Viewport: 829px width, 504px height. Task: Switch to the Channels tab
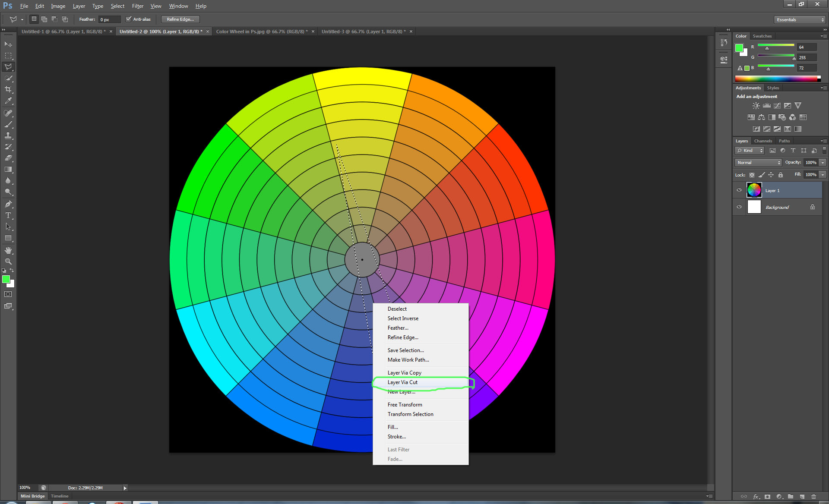click(x=763, y=141)
